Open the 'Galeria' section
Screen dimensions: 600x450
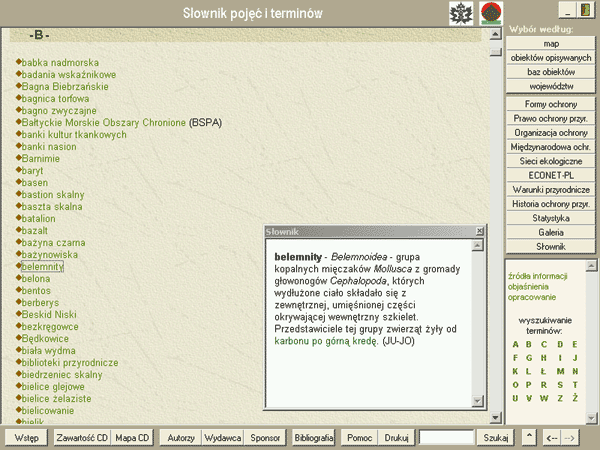551,231
